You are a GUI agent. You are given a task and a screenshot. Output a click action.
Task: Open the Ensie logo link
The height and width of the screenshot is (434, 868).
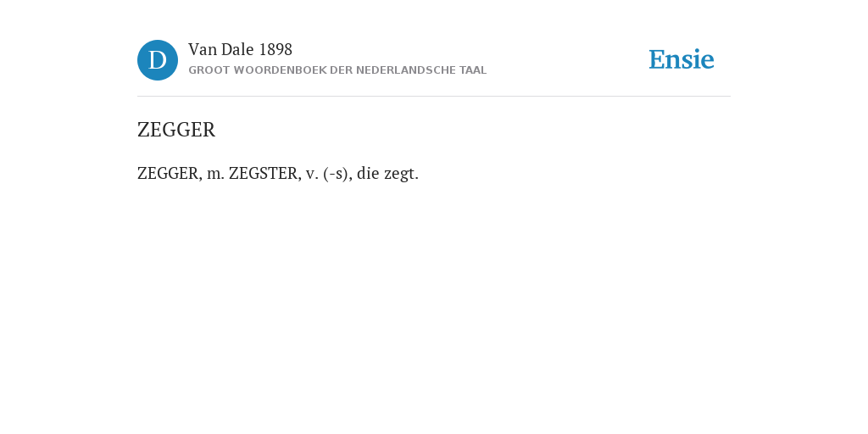click(x=682, y=60)
